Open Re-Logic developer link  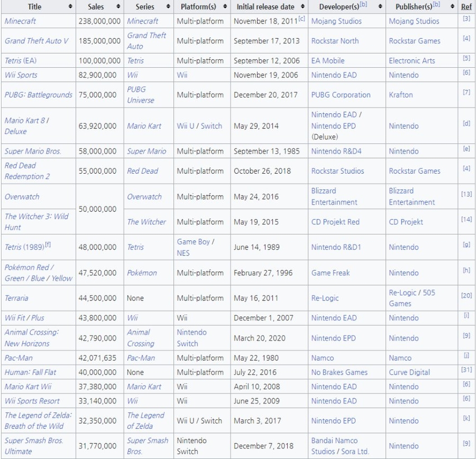(325, 298)
